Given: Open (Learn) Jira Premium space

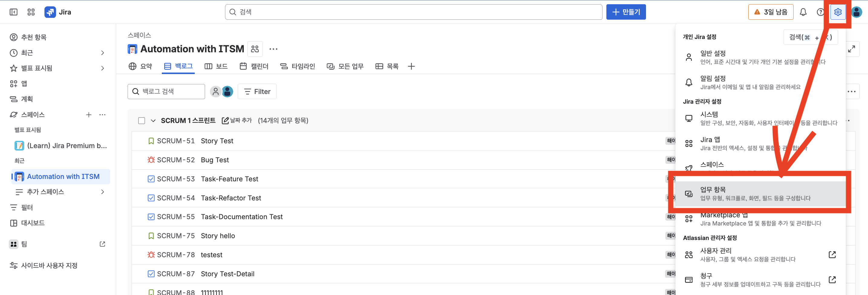Looking at the screenshot, I should 61,145.
